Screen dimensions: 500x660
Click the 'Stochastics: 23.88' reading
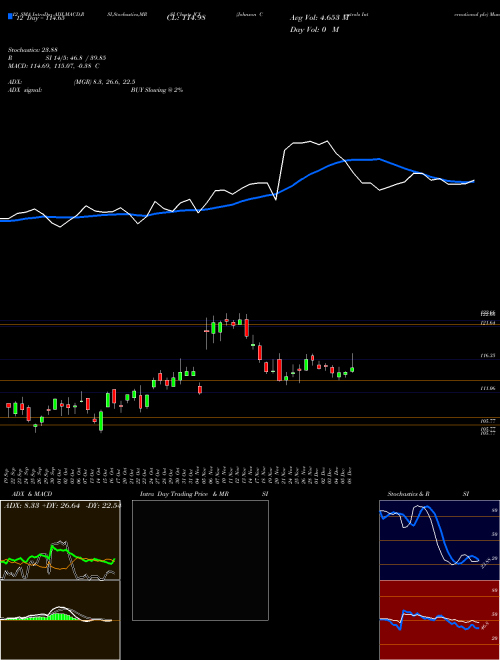coord(32,50)
